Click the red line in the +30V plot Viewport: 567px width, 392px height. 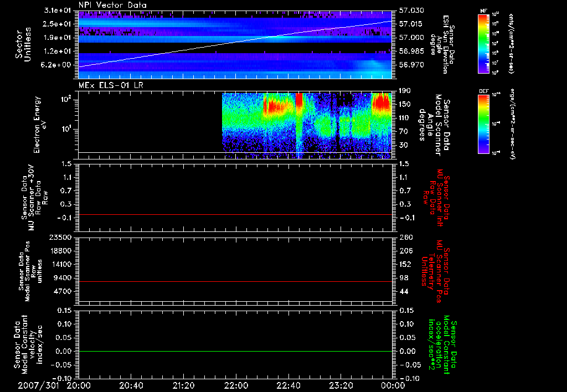pos(235,214)
